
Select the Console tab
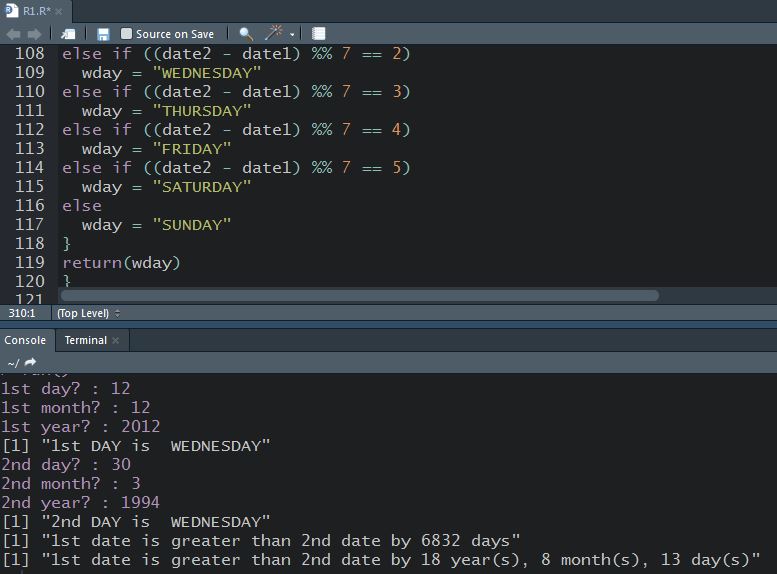[x=25, y=340]
